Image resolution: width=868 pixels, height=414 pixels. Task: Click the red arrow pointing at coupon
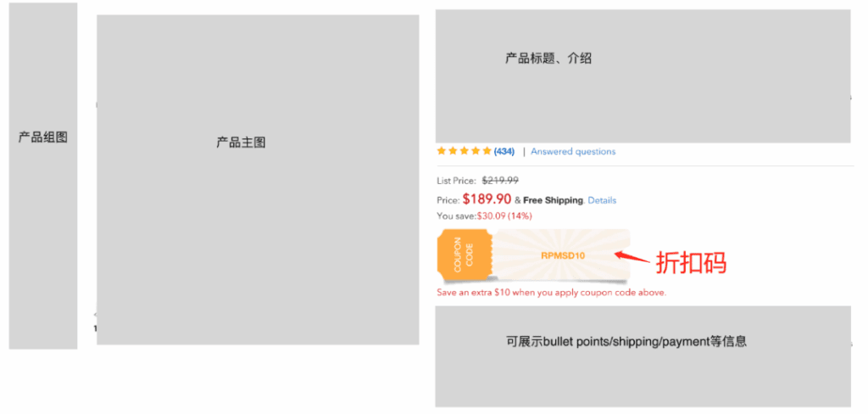tap(632, 256)
